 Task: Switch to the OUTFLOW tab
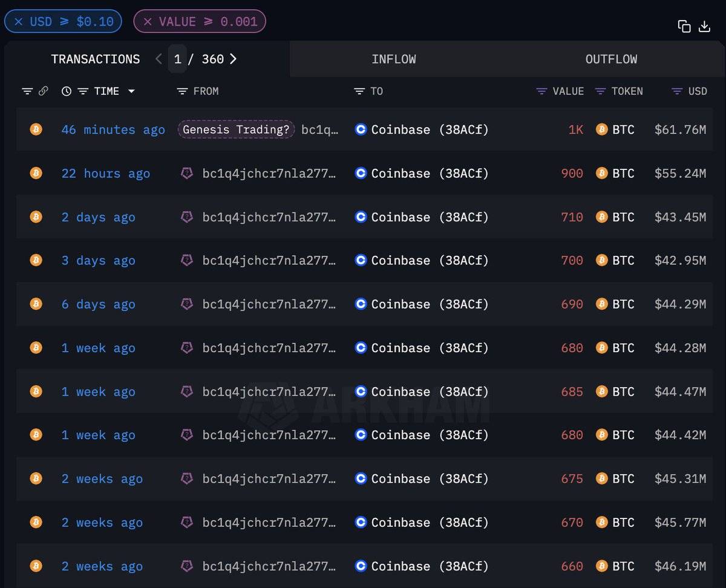coord(611,59)
